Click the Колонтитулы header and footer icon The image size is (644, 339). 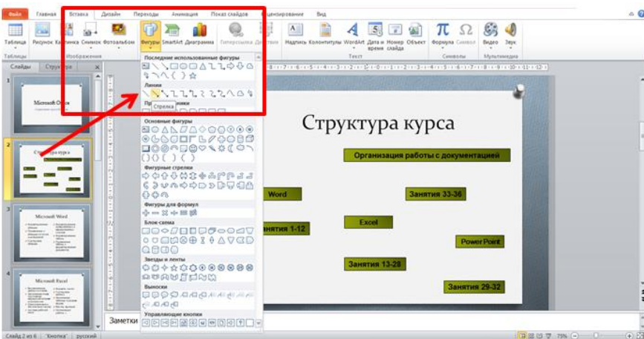(x=325, y=33)
